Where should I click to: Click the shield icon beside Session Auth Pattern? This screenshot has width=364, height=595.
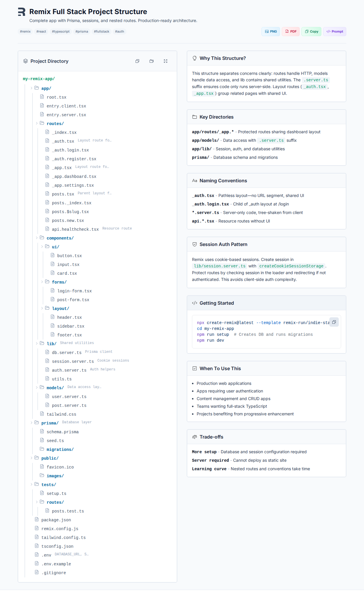[x=195, y=244]
